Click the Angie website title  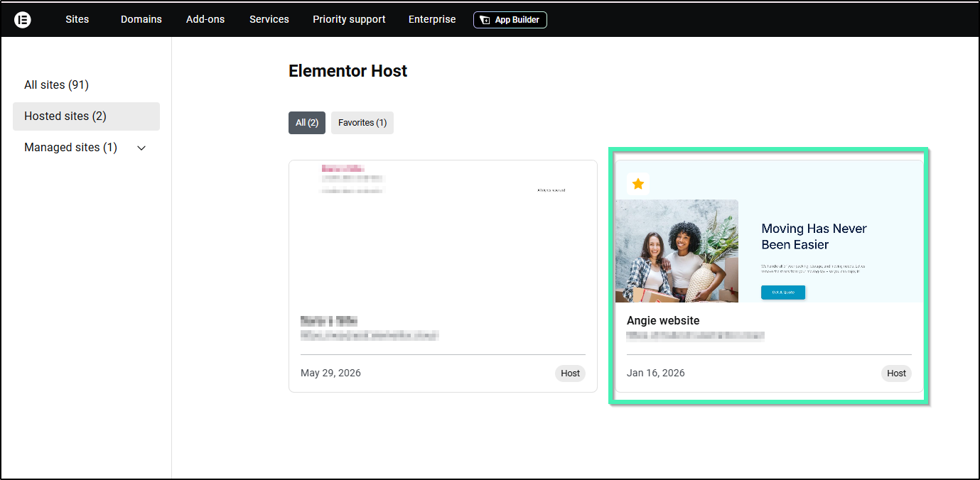[663, 320]
